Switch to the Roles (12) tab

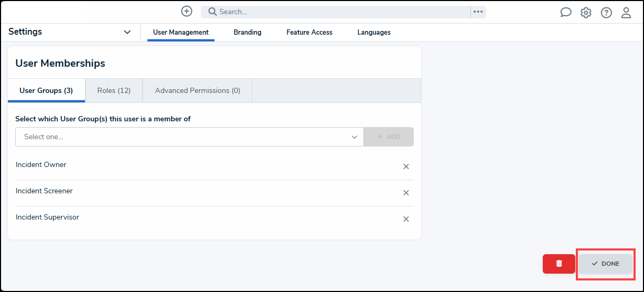tap(114, 90)
